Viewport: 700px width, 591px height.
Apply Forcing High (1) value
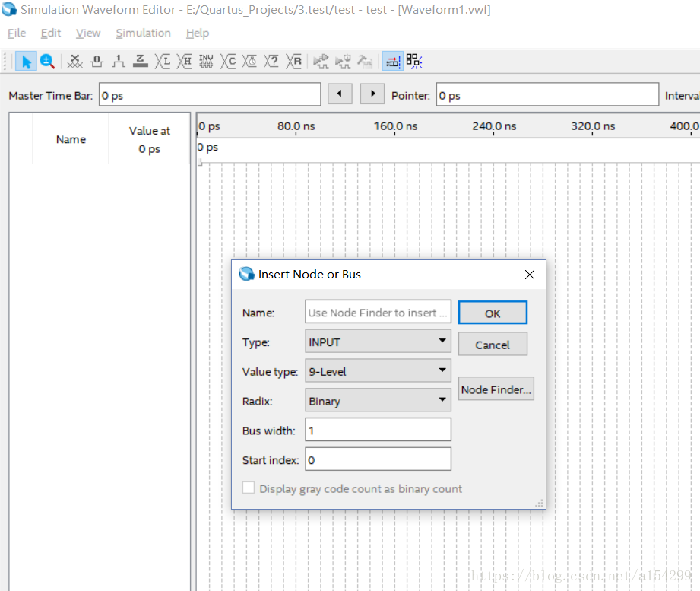pos(119,61)
